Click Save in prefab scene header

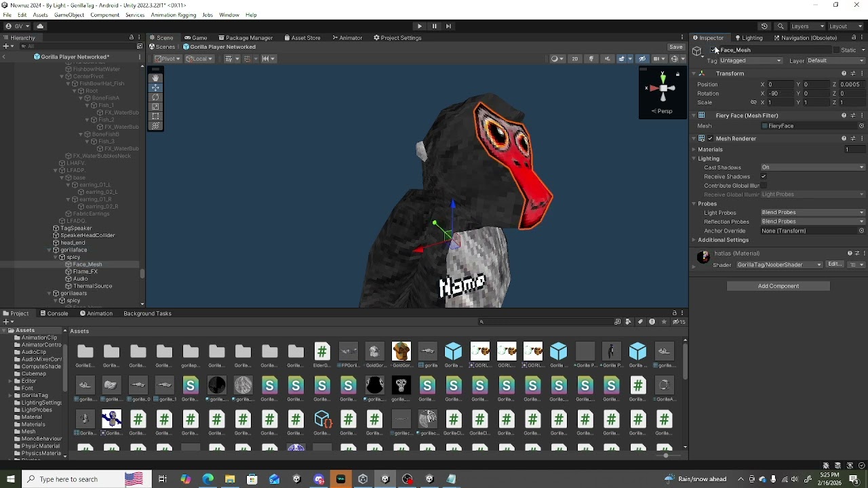click(676, 47)
